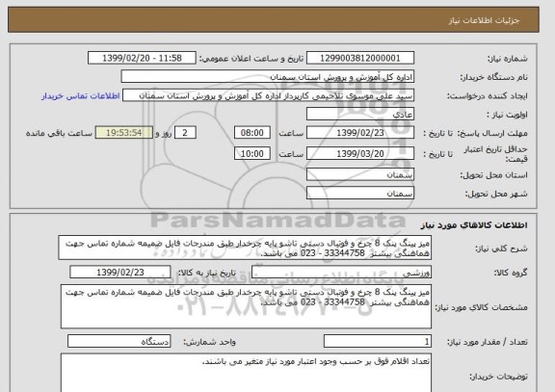This screenshot has height=392, width=555.
Task: Open the اطلاعات تماس خریدار link
Action: tap(81, 96)
